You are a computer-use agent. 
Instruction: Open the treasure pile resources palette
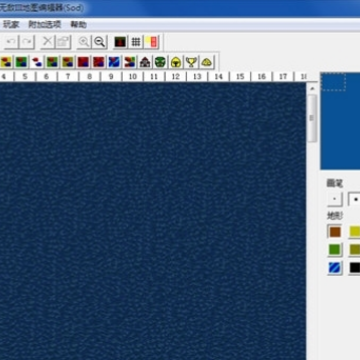click(207, 62)
